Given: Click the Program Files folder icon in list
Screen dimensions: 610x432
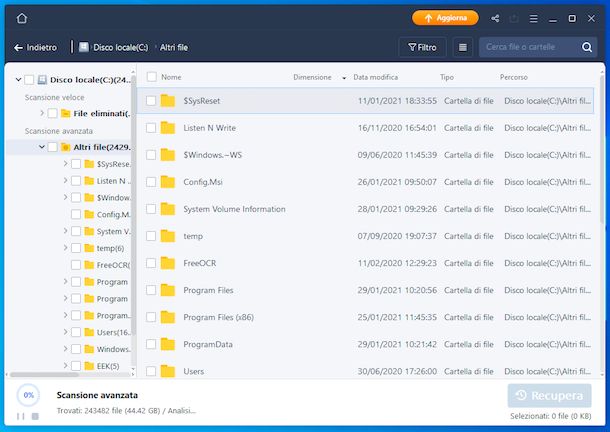Looking at the screenshot, I should point(168,290).
